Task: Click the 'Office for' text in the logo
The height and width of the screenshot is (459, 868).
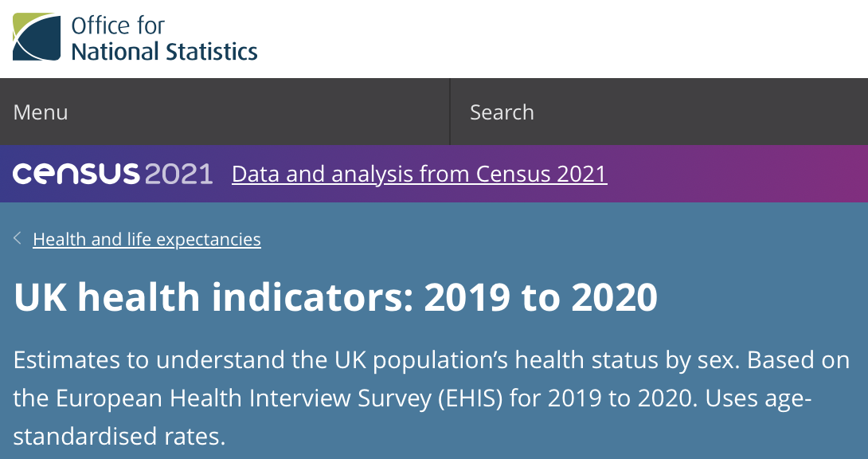Action: point(117,25)
